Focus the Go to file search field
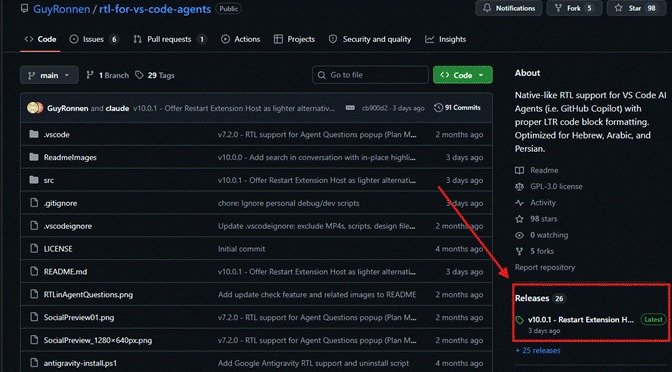The image size is (672, 372). tap(370, 75)
